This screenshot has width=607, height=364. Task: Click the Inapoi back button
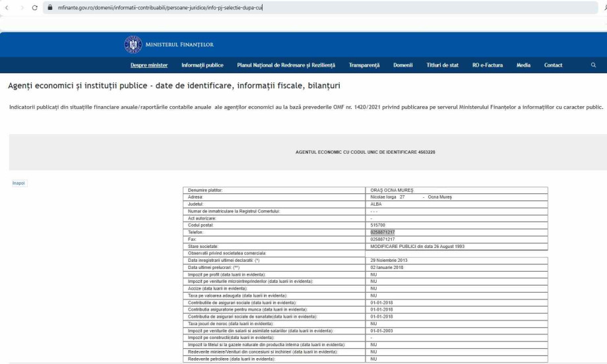pyautogui.click(x=18, y=183)
